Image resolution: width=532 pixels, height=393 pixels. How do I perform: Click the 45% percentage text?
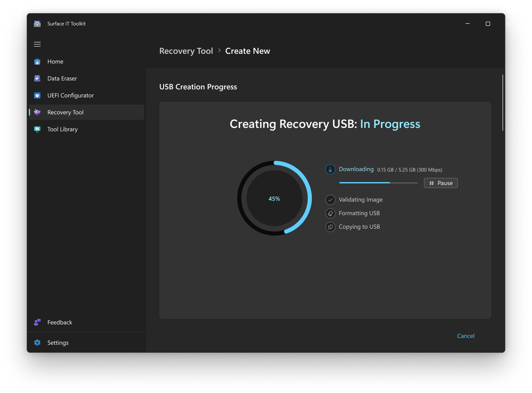coord(274,199)
